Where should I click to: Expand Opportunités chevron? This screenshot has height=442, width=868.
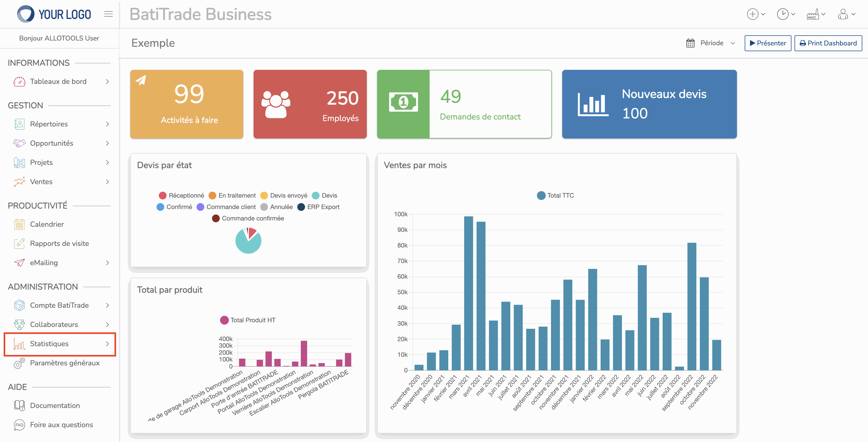tap(107, 143)
